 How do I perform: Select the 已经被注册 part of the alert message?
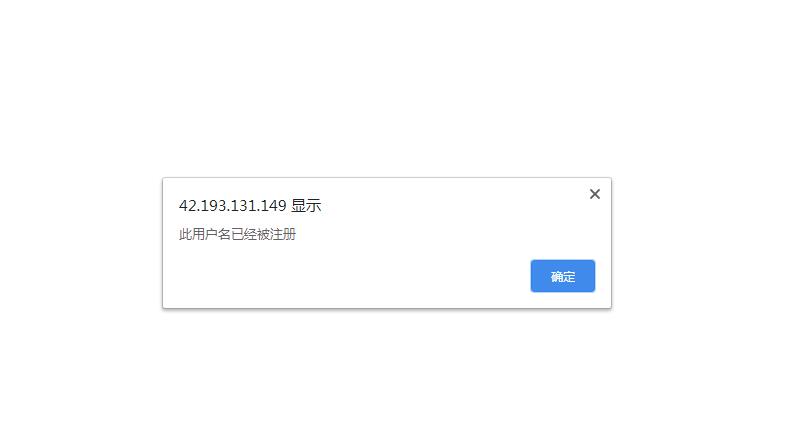(x=263, y=234)
